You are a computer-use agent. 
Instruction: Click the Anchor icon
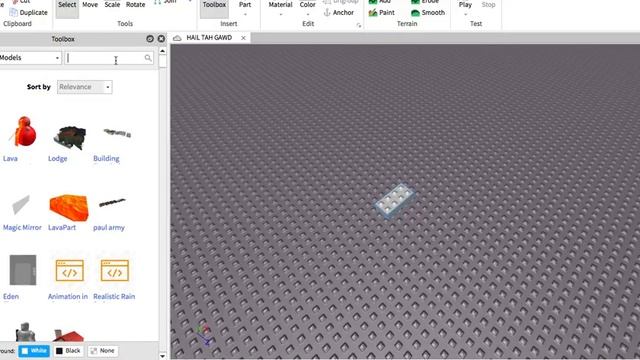327,13
